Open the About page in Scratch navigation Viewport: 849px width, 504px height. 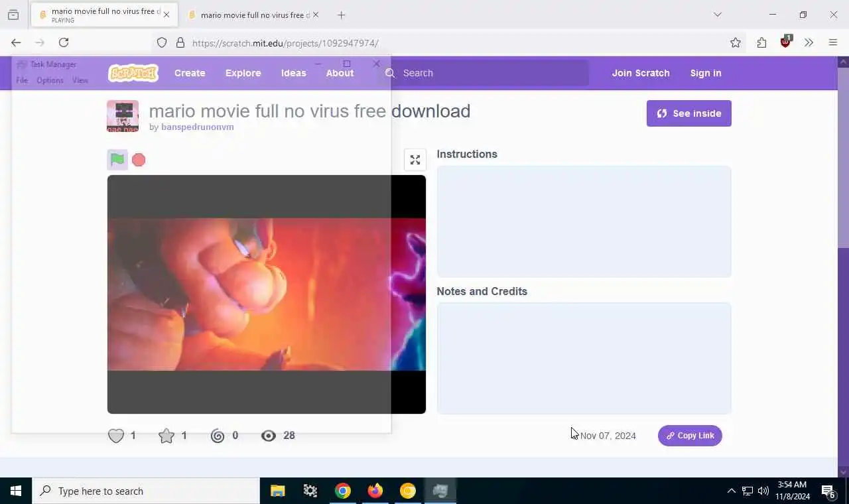pyautogui.click(x=340, y=73)
